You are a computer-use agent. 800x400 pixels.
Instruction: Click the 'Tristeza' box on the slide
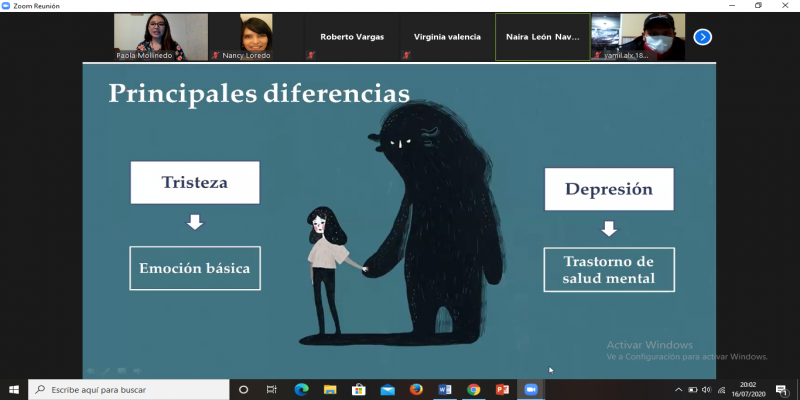pyautogui.click(x=195, y=183)
